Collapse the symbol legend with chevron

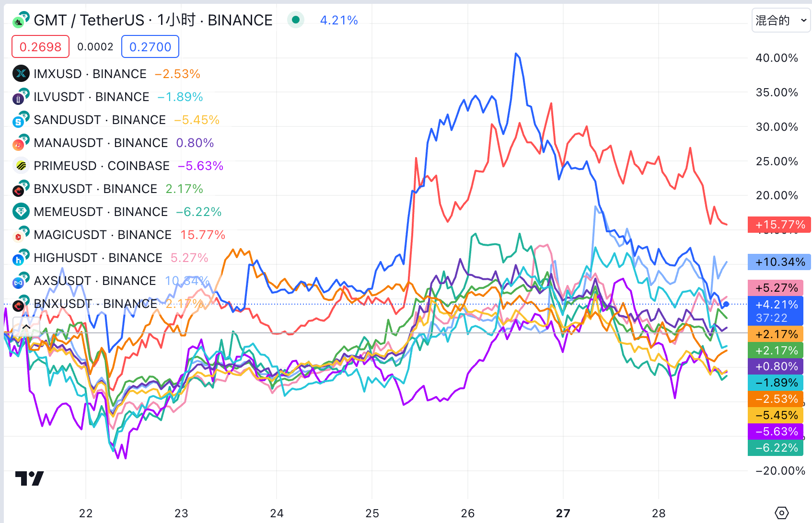pyautogui.click(x=26, y=327)
